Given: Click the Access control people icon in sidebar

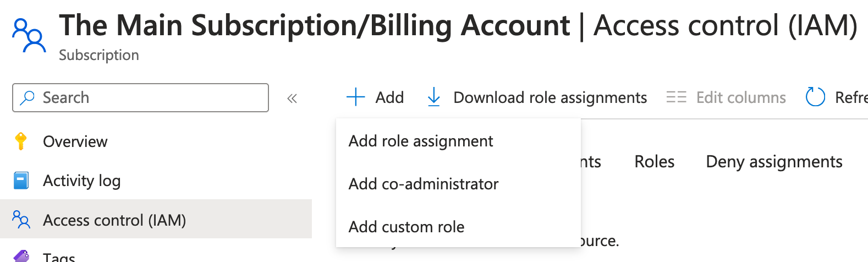Looking at the screenshot, I should pyautogui.click(x=21, y=220).
